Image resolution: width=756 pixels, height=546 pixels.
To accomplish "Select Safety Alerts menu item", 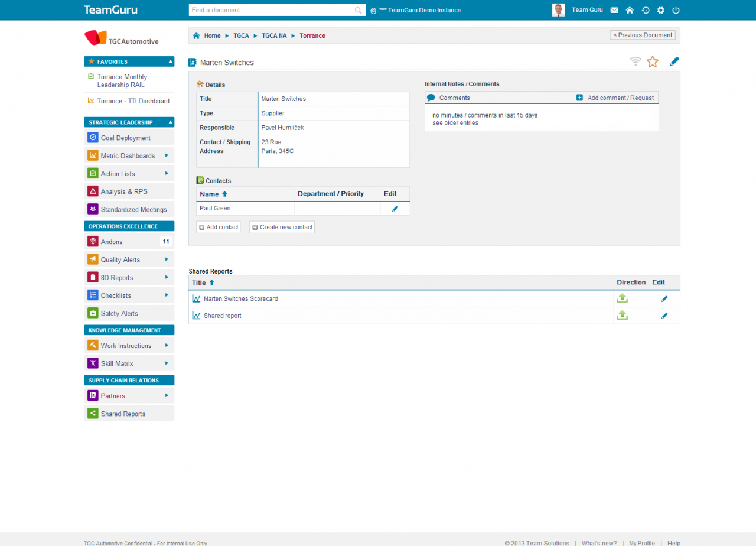I will 119,313.
